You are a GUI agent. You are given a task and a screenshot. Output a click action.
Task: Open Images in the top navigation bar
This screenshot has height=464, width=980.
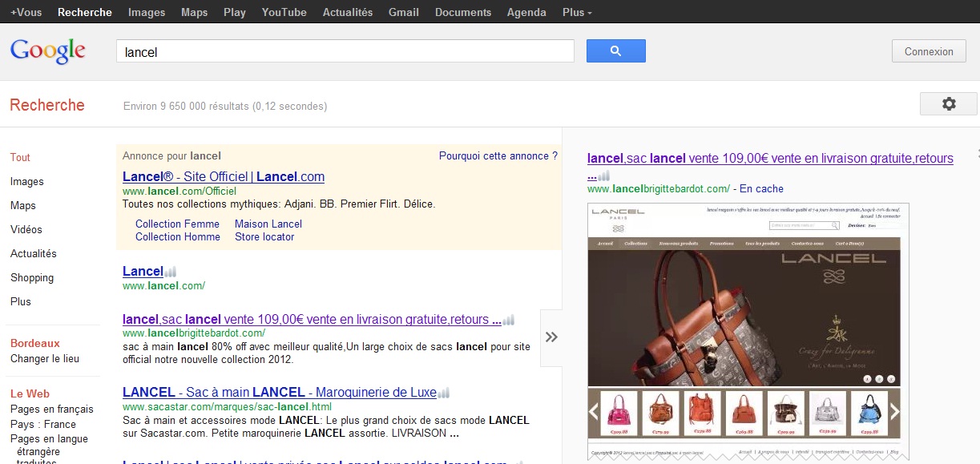147,12
